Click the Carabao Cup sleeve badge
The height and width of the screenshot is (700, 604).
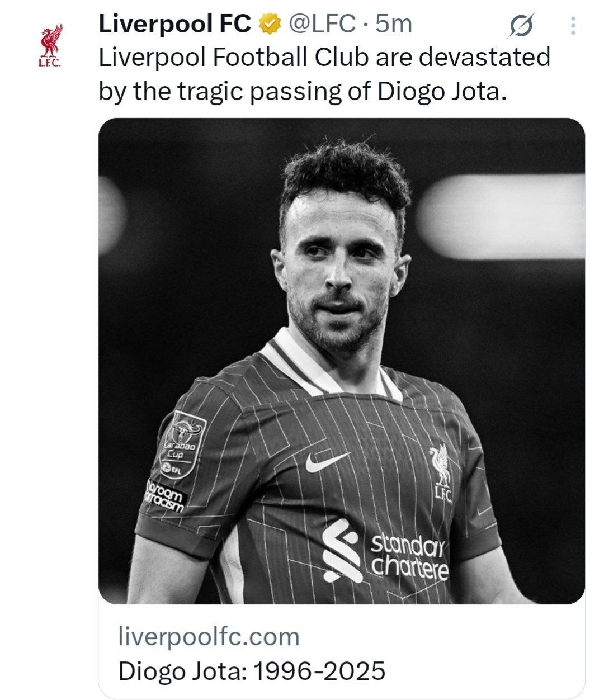182,442
